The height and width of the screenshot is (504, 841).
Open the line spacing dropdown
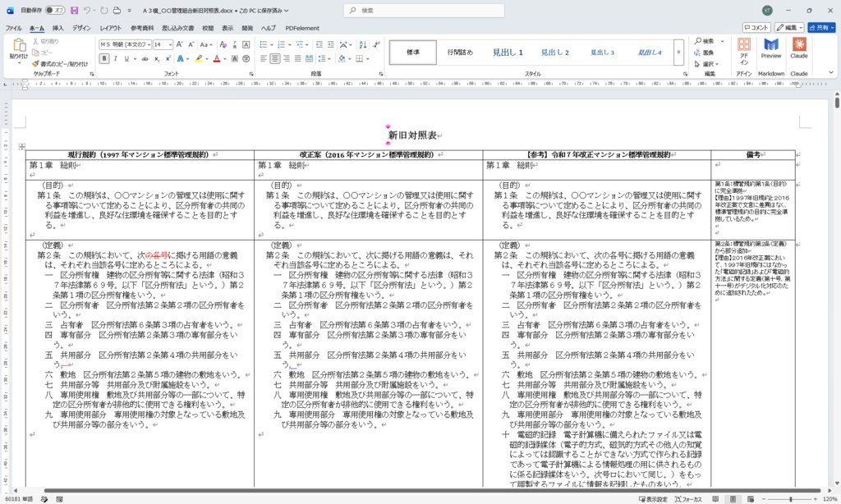[x=324, y=59]
